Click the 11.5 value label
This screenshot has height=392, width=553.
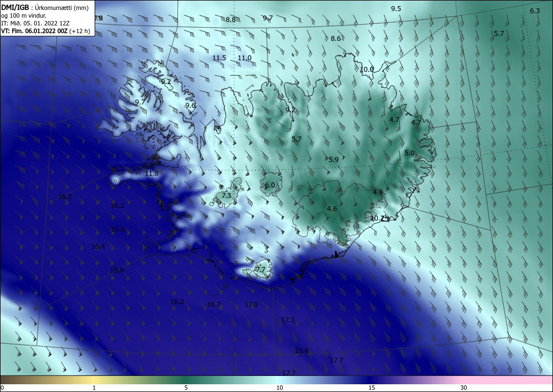[x=219, y=58]
